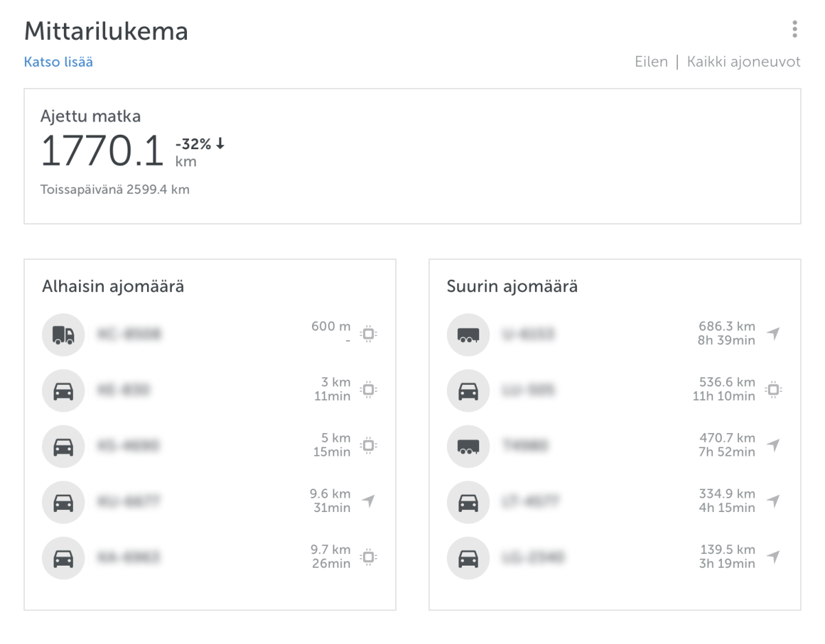Image resolution: width=825 pixels, height=644 pixels.
Task: Open the Kaikki ajoneuvot vehicle filter
Action: 743,62
